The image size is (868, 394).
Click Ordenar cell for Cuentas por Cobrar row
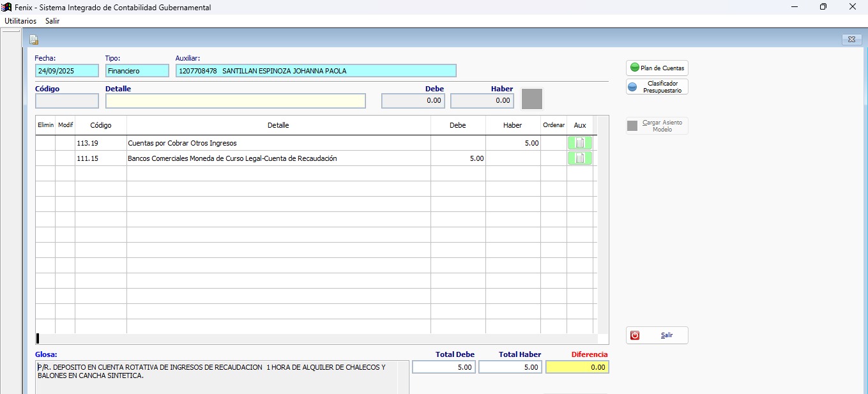coord(553,143)
